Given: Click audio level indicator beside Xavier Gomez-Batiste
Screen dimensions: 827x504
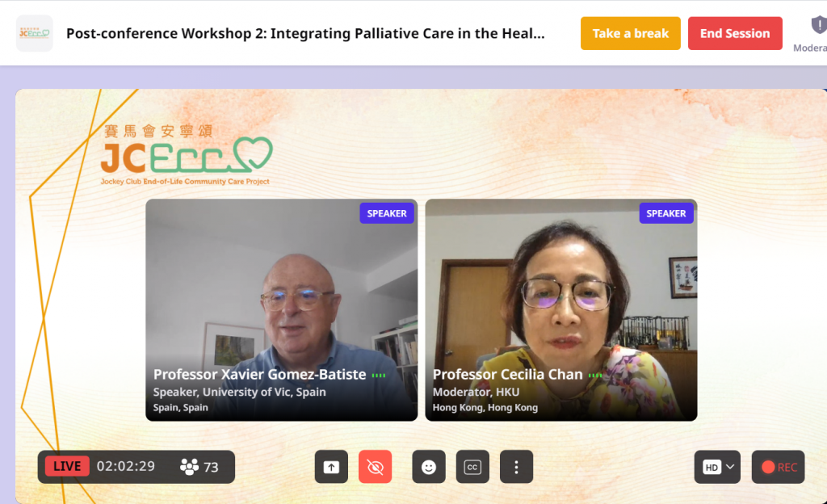Looking at the screenshot, I should 379,376.
